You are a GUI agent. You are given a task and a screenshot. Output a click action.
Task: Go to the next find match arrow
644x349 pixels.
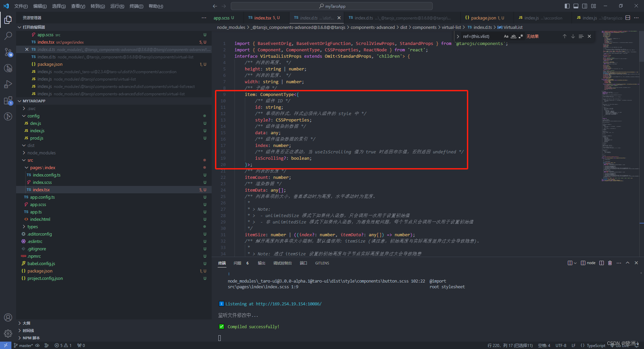tap(573, 36)
